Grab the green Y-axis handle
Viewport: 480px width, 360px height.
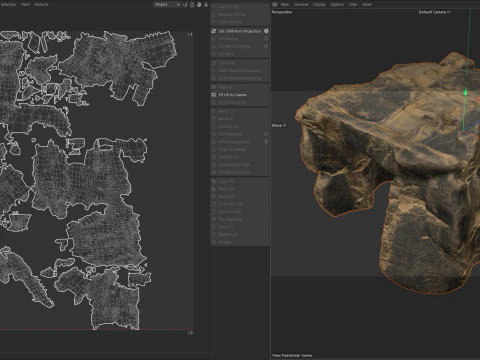coord(465,93)
